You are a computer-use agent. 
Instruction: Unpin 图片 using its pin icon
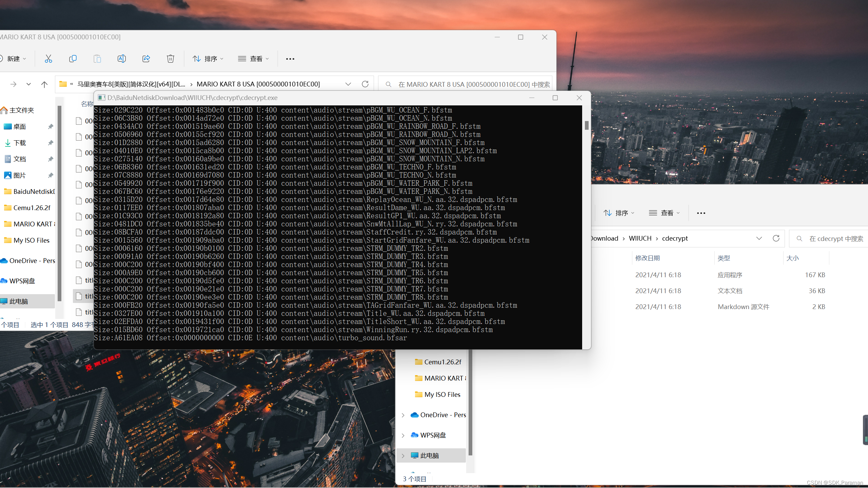51,175
